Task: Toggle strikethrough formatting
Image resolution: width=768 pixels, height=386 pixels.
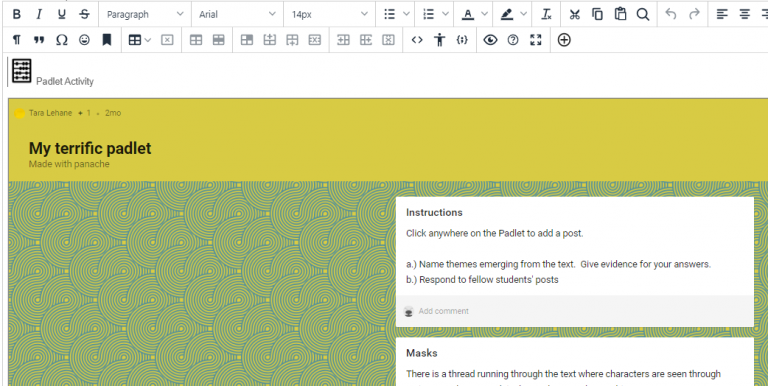Action: click(84, 14)
